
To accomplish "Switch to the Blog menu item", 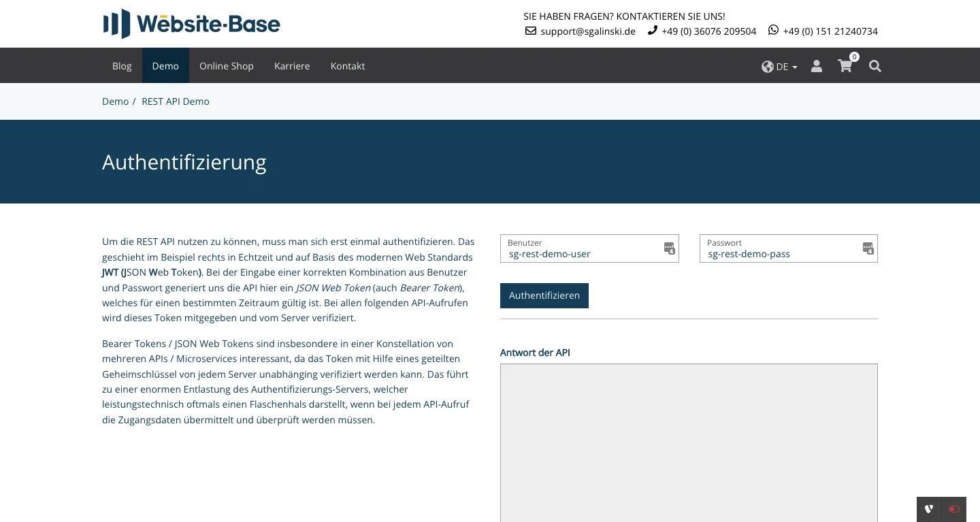I will (x=122, y=66).
